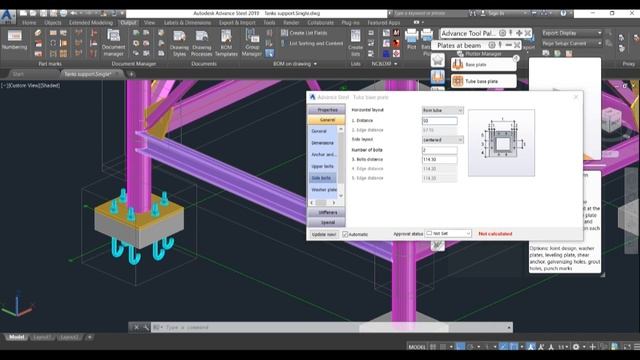640x360 pixels.
Task: Click the Plotter Manager icon
Action: [460, 53]
